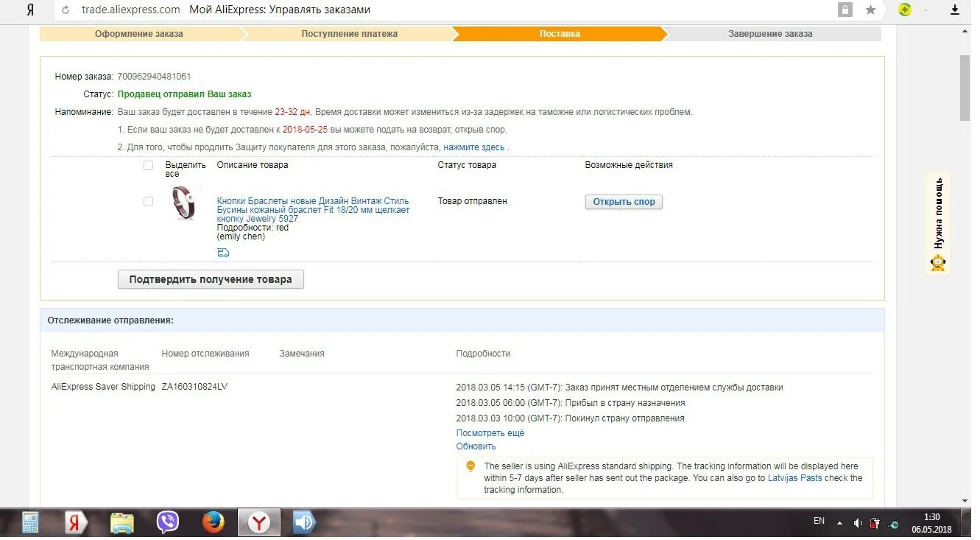The height and width of the screenshot is (540, 980).
Task: Click 'AliExpress Saver Shipping' carrier text
Action: click(103, 387)
